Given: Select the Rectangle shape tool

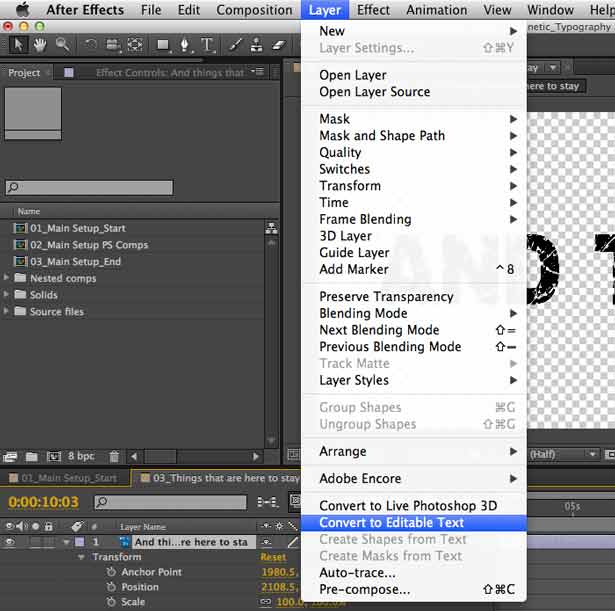Looking at the screenshot, I should pos(163,45).
